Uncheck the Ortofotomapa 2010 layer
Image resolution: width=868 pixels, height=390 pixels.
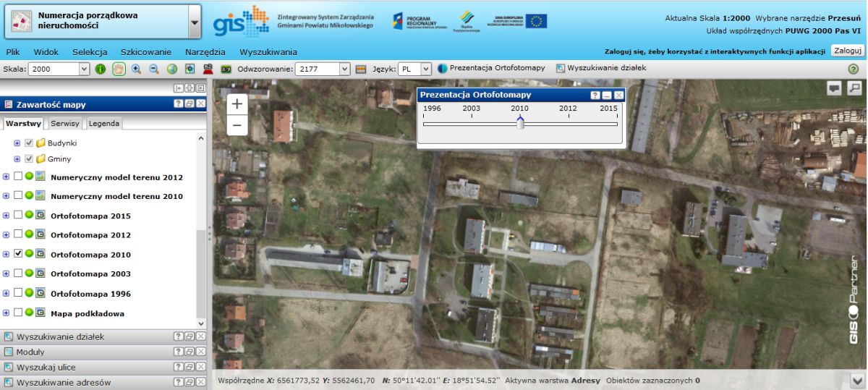point(18,254)
